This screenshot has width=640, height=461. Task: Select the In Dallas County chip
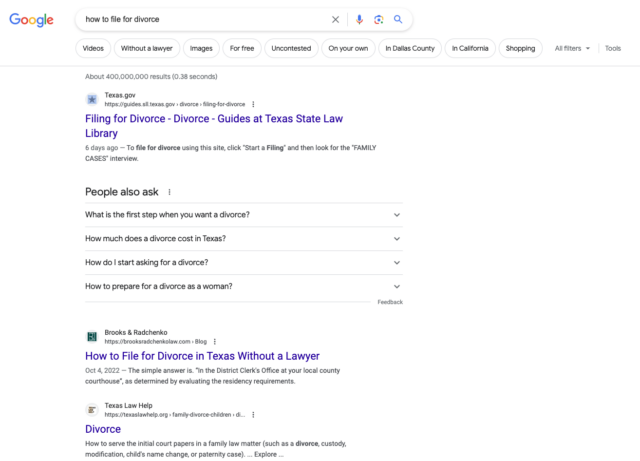click(410, 48)
